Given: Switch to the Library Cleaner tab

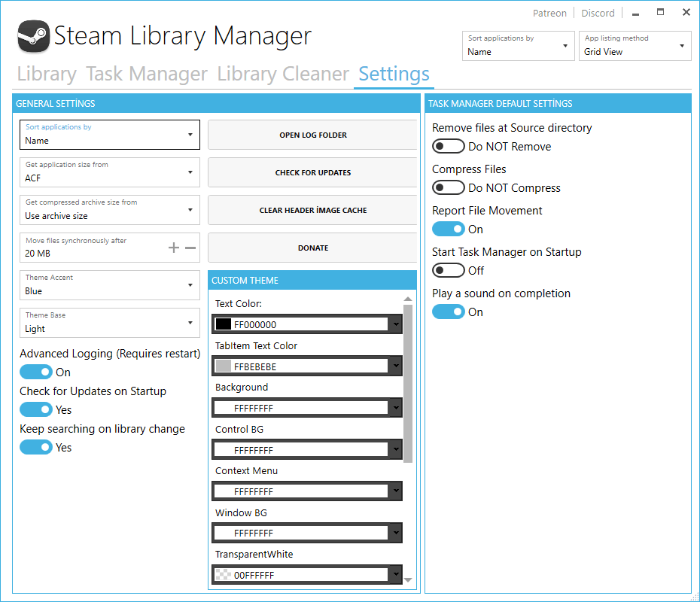Looking at the screenshot, I should pos(283,74).
